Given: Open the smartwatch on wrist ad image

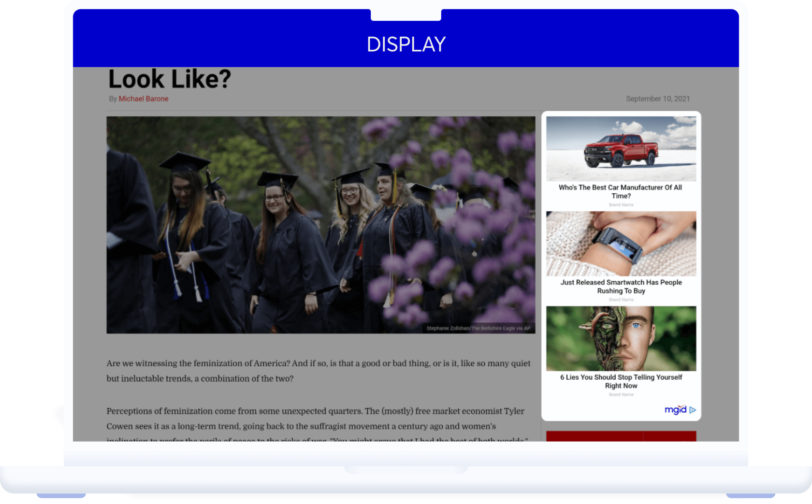Looking at the screenshot, I should coord(621,244).
